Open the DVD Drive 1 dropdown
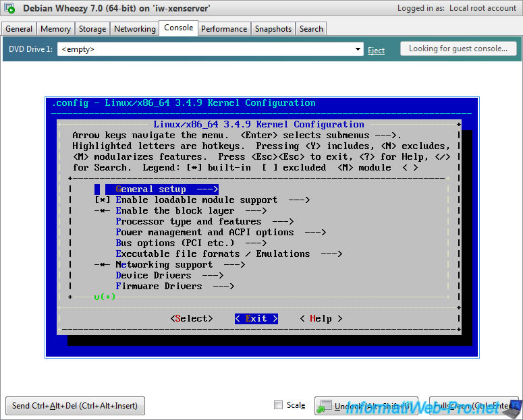Viewport: 523px width, 420px height. [210, 49]
